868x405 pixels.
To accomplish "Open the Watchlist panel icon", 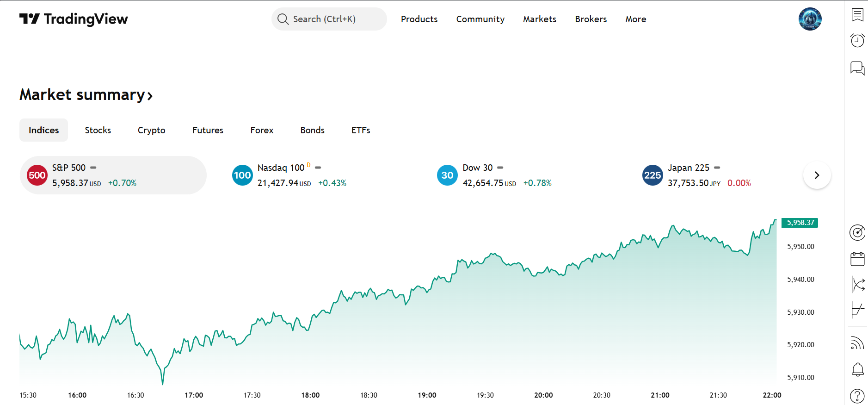I will (x=857, y=15).
